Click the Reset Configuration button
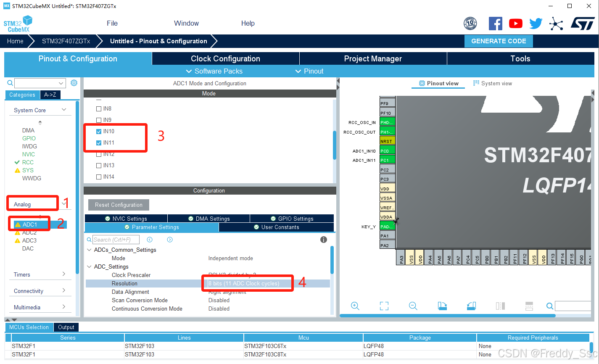 [x=119, y=205]
